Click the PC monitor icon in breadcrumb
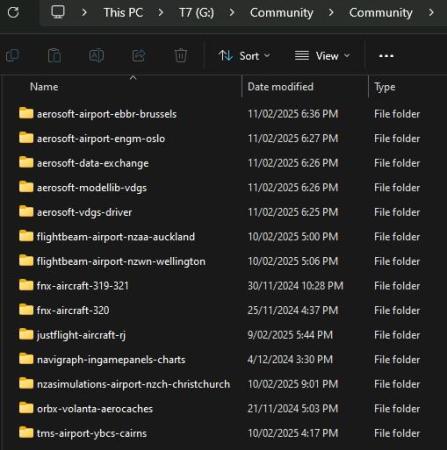The image size is (447, 450). pyautogui.click(x=58, y=12)
